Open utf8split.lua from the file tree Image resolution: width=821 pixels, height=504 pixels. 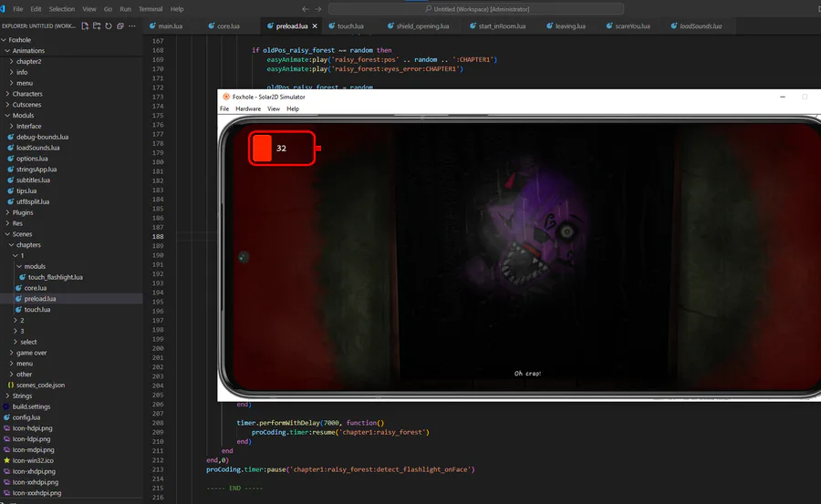33,201
